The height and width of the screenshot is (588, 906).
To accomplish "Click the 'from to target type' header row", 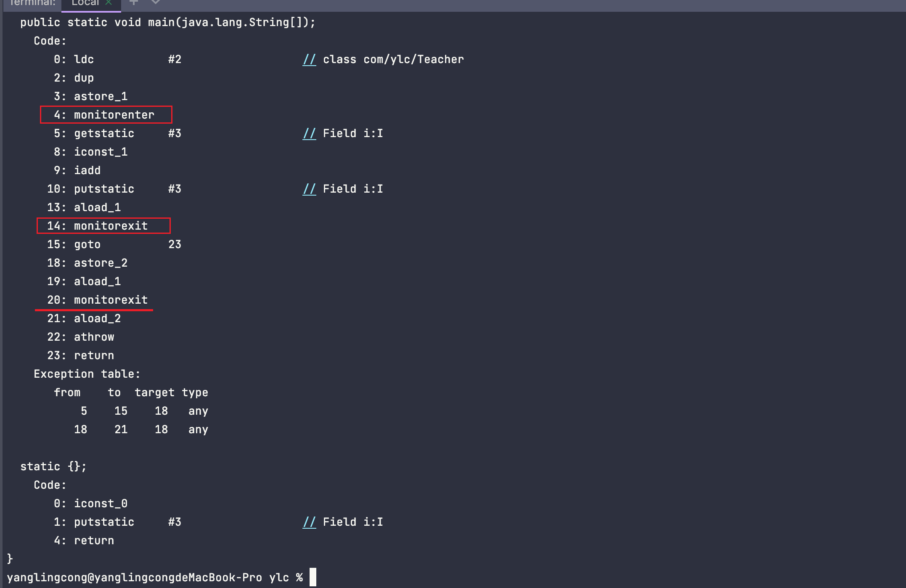I will pyautogui.click(x=131, y=393).
